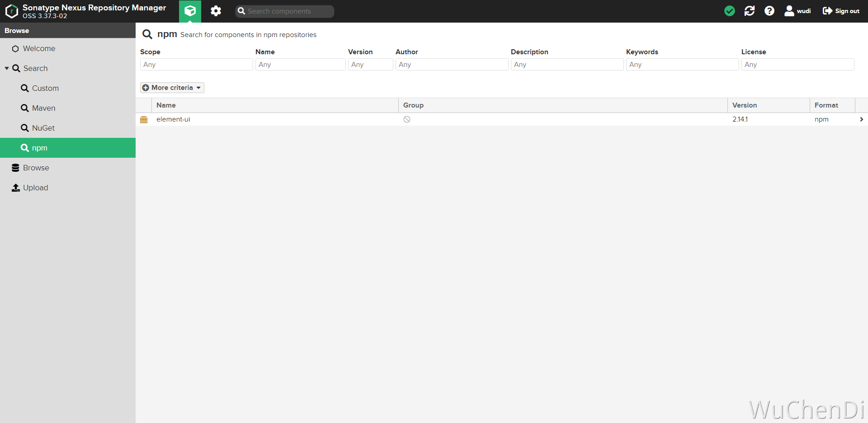Click the License filter field

click(798, 65)
